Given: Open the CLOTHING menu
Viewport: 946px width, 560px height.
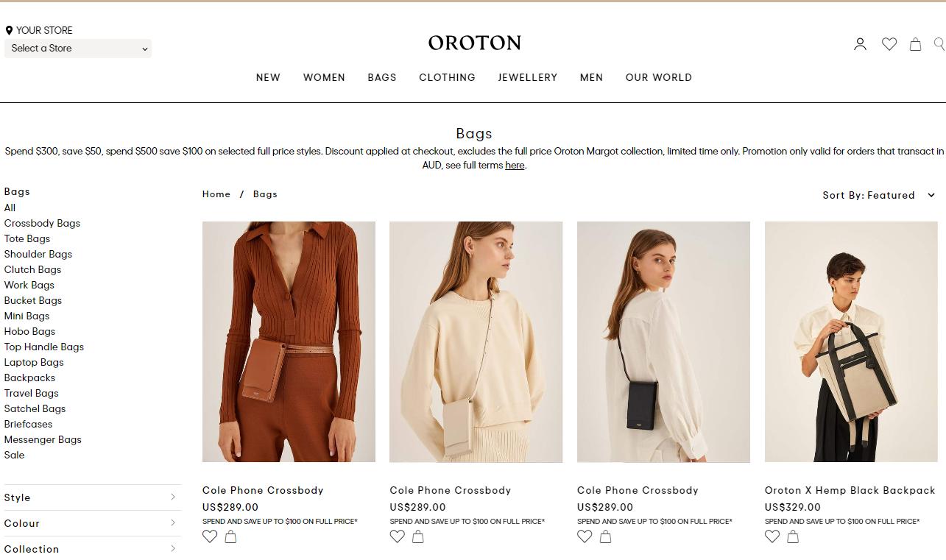Looking at the screenshot, I should pyautogui.click(x=447, y=77).
